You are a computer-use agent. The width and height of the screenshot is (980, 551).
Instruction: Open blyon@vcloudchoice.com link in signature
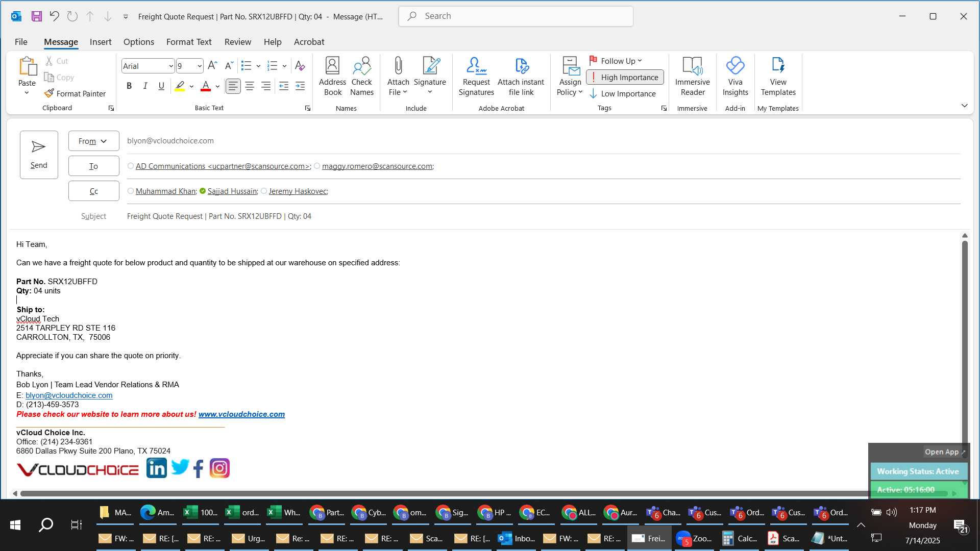click(69, 395)
